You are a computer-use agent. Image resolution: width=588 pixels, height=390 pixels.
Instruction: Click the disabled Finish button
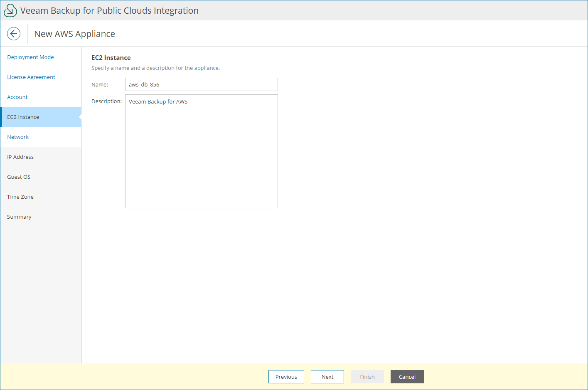[367, 377]
